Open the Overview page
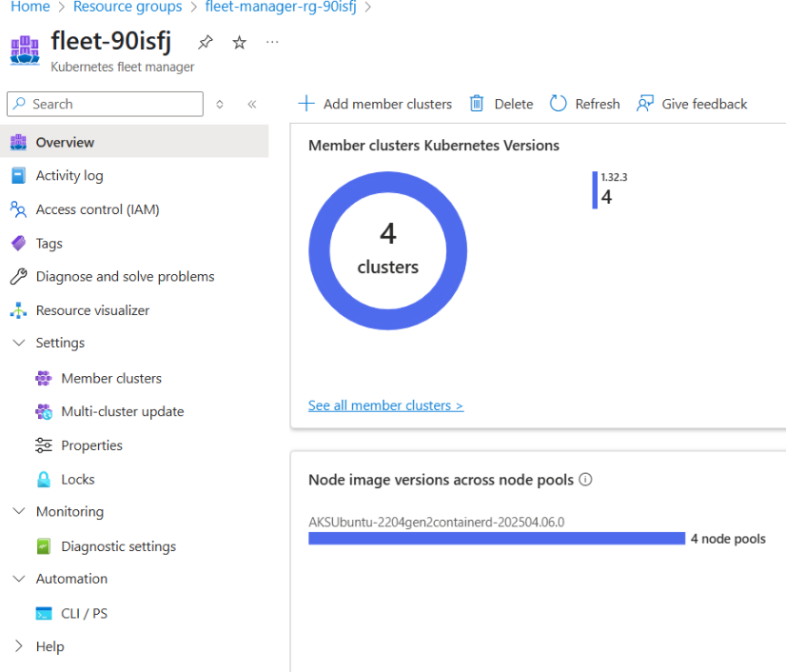 tap(134, 142)
